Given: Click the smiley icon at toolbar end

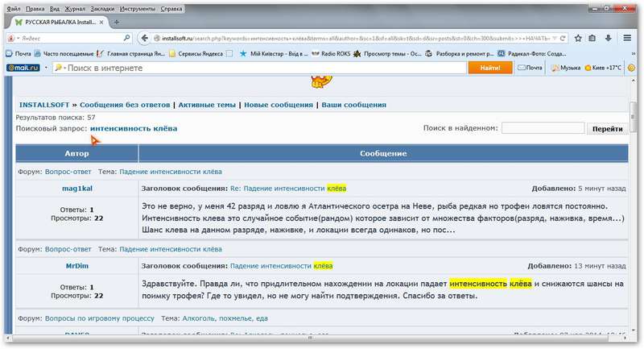Looking at the screenshot, I should point(631,68).
